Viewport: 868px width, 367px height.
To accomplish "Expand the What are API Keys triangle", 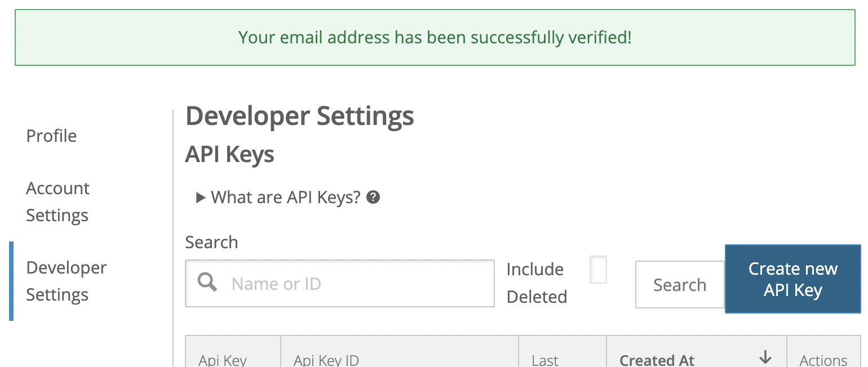I will tap(200, 198).
